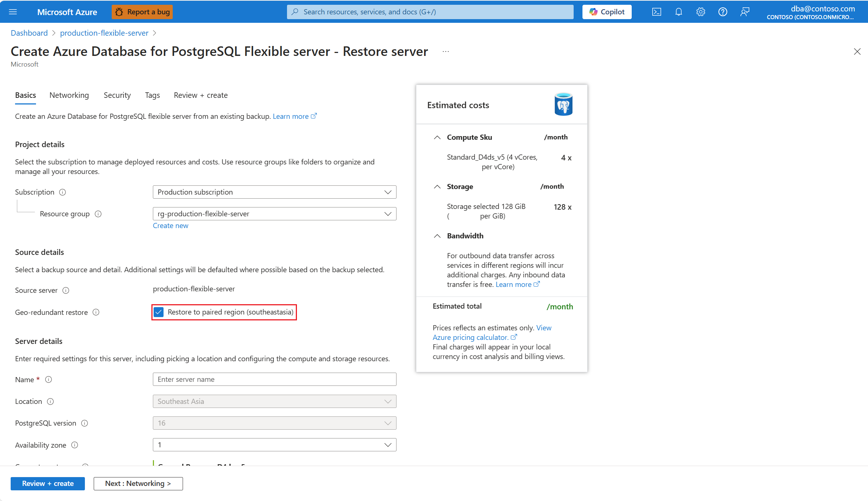
Task: Open the Help question mark icon
Action: 722,12
